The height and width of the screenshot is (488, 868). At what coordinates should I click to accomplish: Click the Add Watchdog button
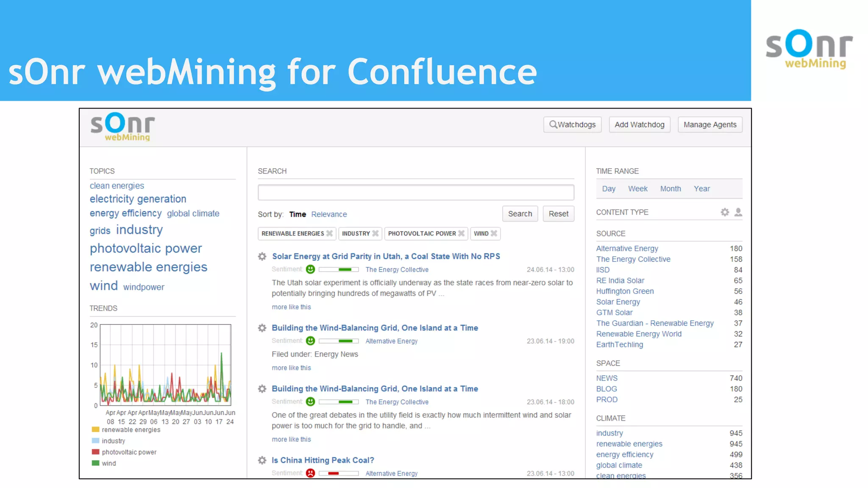coord(640,125)
